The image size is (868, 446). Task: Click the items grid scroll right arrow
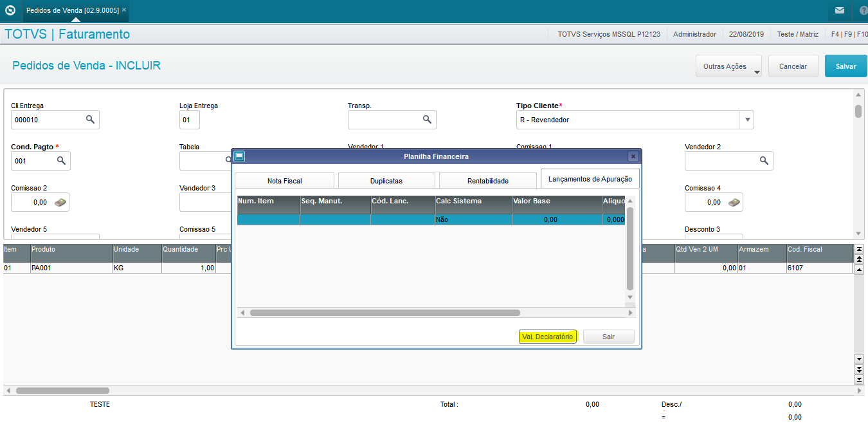859,391
